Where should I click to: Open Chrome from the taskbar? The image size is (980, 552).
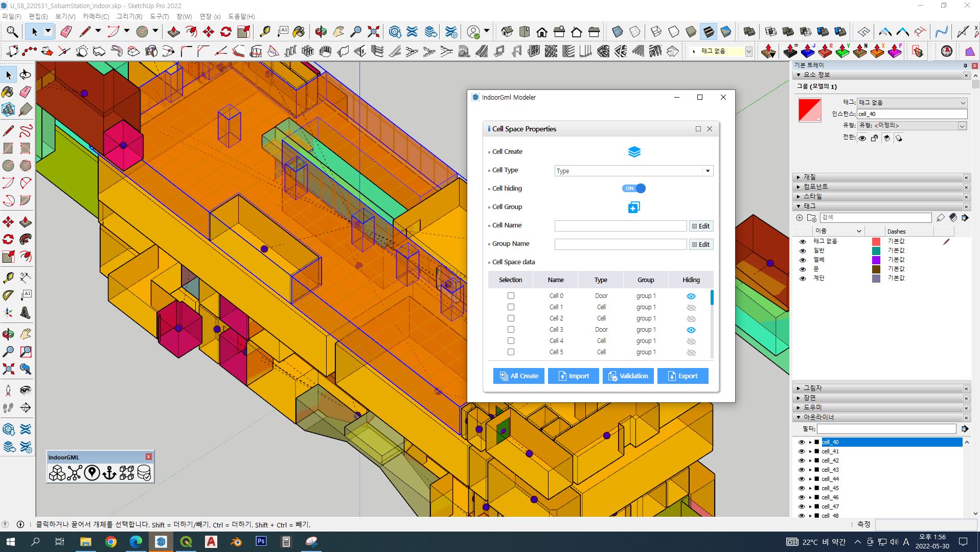(x=110, y=541)
